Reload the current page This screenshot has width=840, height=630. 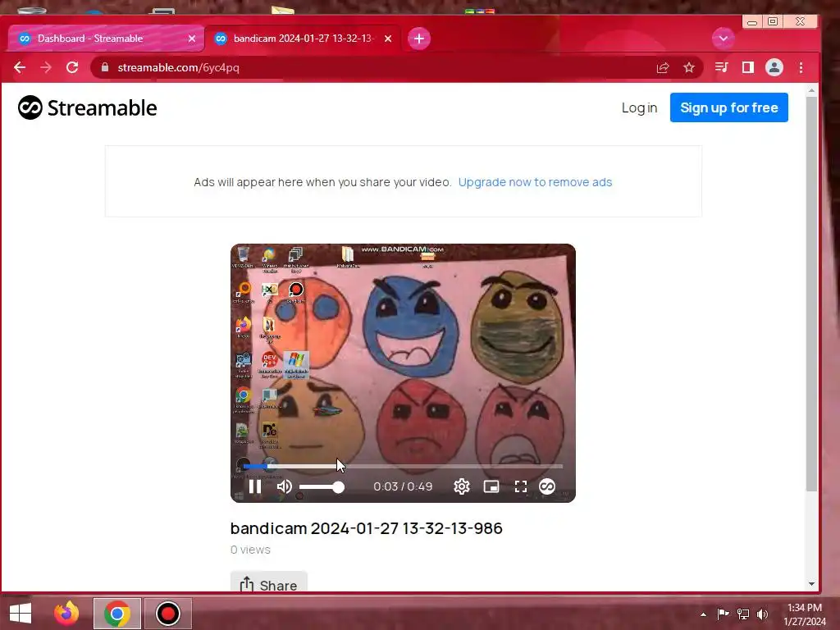[x=72, y=67]
